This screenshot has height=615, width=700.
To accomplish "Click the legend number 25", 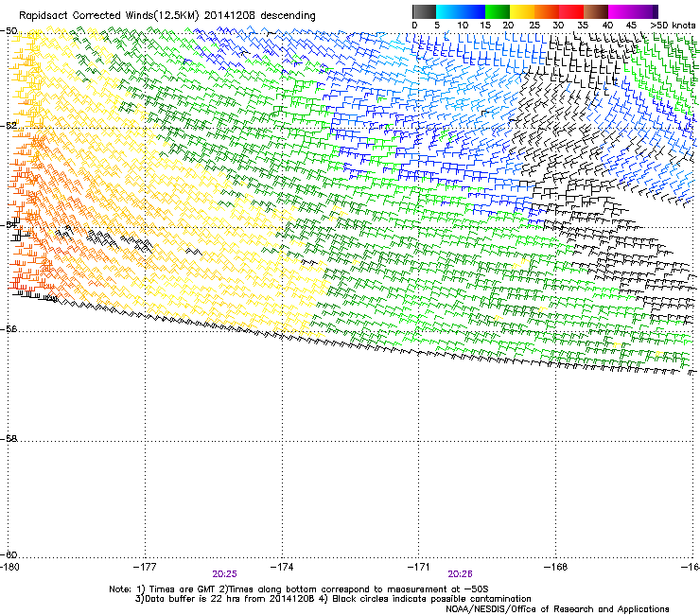I will (x=534, y=26).
